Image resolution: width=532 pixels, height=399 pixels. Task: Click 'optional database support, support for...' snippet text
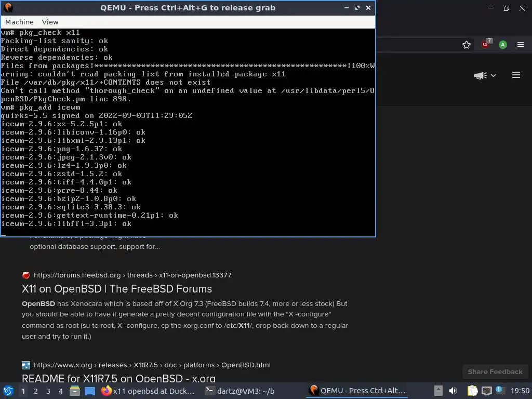[x=95, y=247]
